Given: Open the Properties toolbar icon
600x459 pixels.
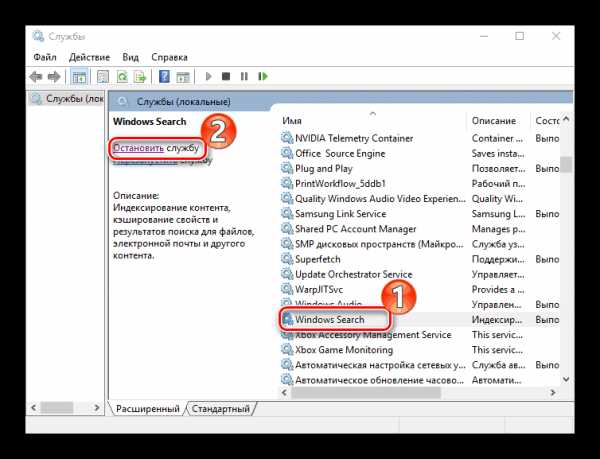Looking at the screenshot, I should coord(103,77).
